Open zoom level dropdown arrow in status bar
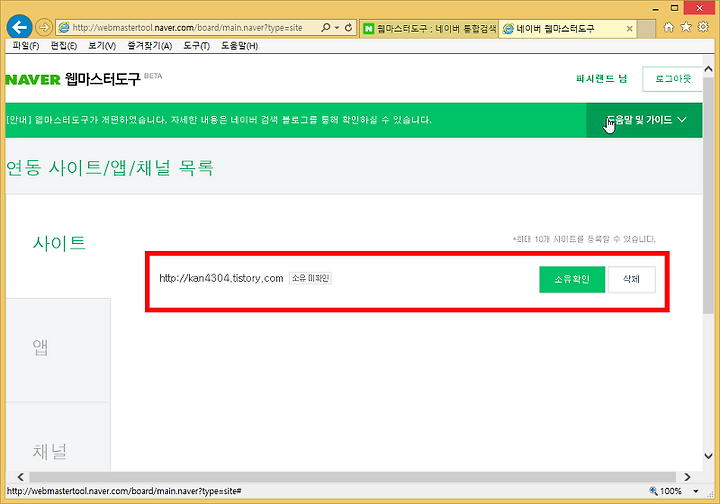The height and width of the screenshot is (504, 720). point(696,491)
